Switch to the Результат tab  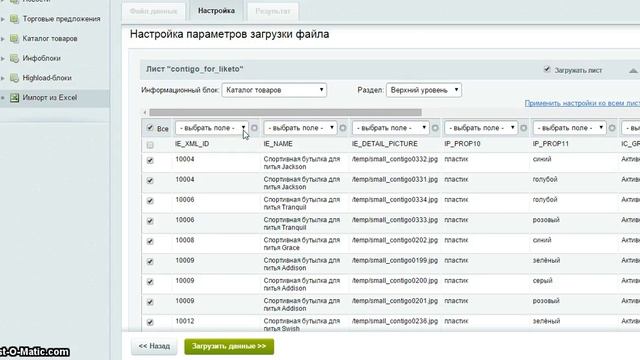pyautogui.click(x=273, y=11)
